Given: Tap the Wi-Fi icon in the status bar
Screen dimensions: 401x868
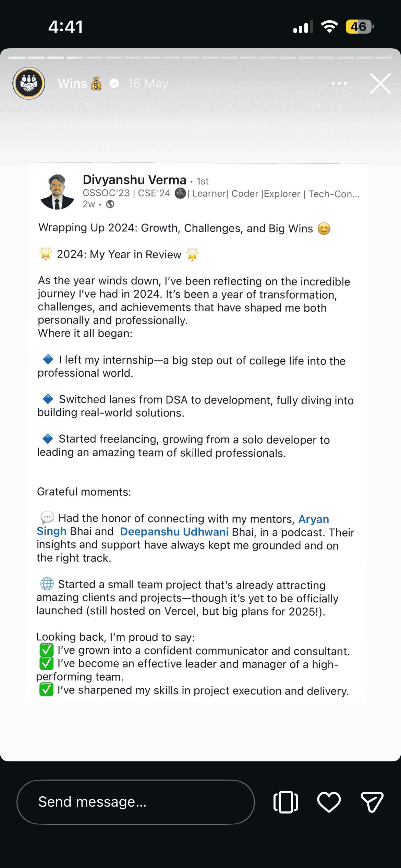Looking at the screenshot, I should (x=328, y=26).
